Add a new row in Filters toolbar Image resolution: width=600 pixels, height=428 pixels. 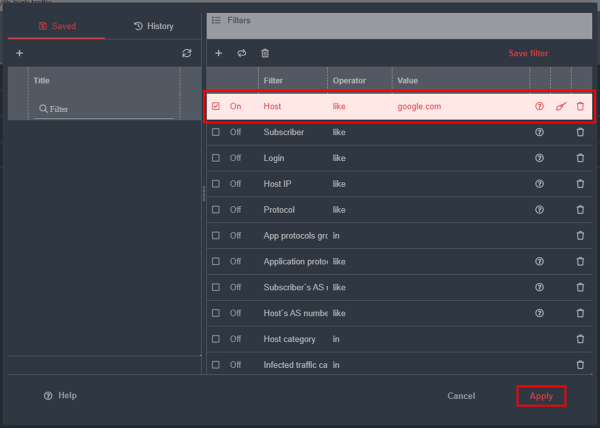coord(219,53)
